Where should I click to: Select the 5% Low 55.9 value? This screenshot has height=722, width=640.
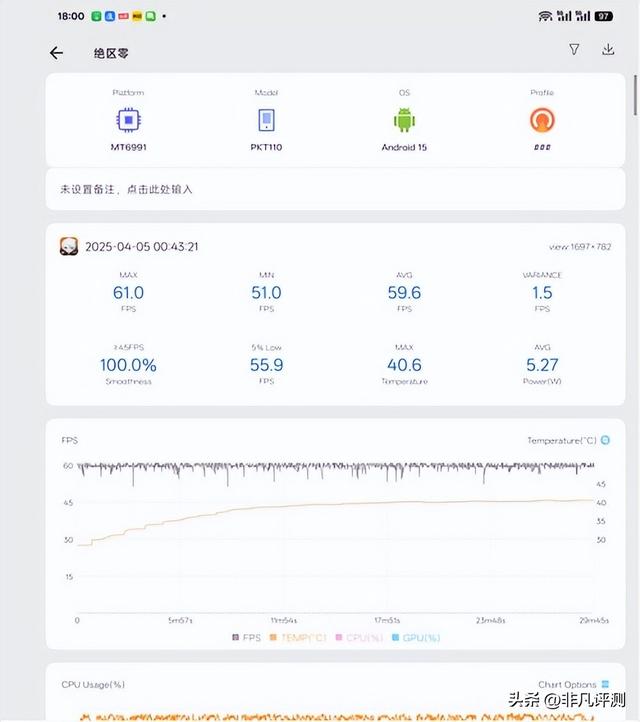pyautogui.click(x=266, y=365)
